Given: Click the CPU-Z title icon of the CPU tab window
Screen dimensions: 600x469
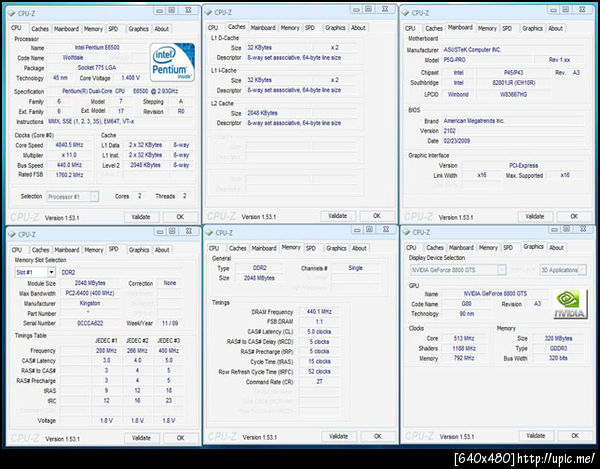Looking at the screenshot, I should (x=11, y=13).
